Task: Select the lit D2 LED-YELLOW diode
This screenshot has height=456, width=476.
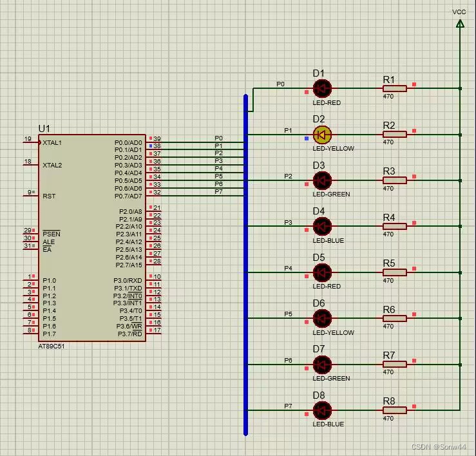Action: click(x=322, y=135)
